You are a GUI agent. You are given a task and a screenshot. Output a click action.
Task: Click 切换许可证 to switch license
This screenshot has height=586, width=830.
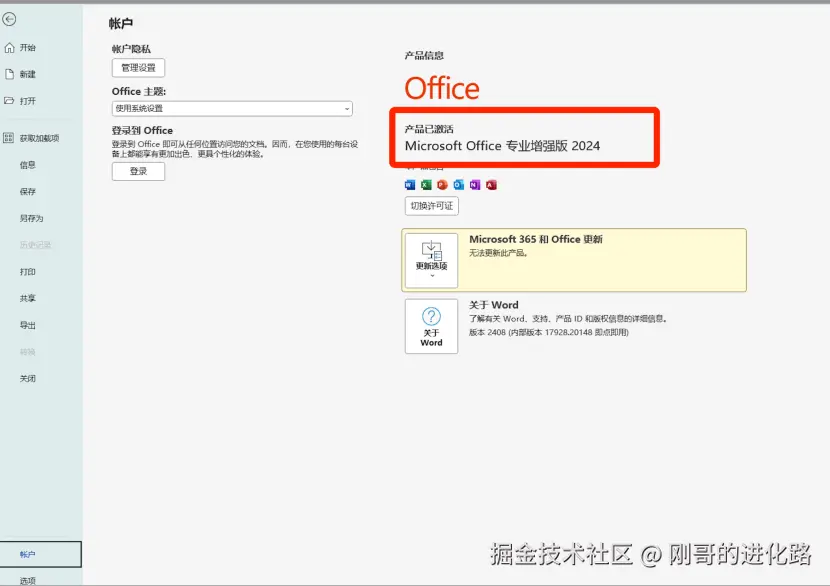(x=431, y=205)
